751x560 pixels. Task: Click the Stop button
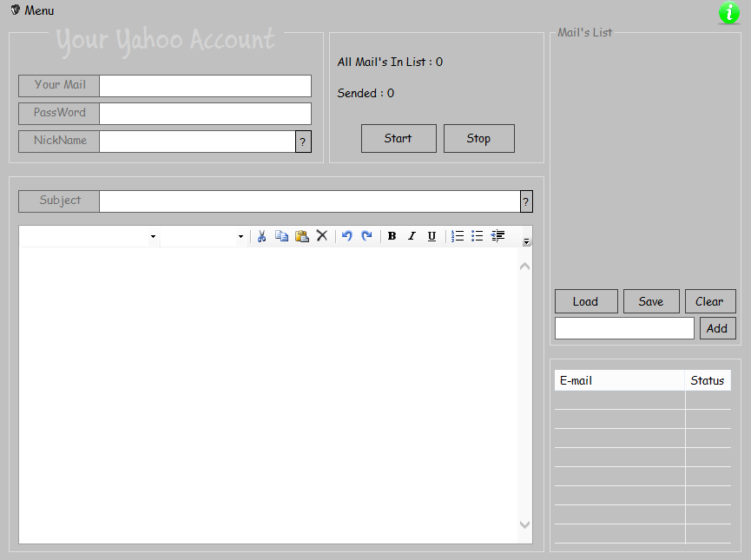[479, 138]
